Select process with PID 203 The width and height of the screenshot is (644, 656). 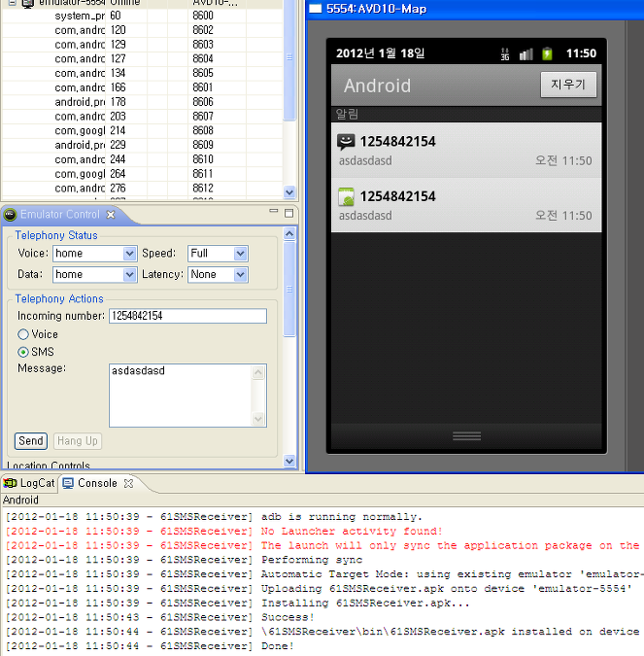click(x=142, y=117)
